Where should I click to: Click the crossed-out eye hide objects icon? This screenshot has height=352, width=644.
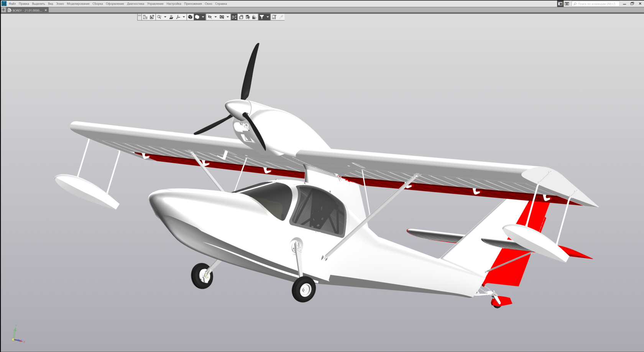[x=210, y=17]
